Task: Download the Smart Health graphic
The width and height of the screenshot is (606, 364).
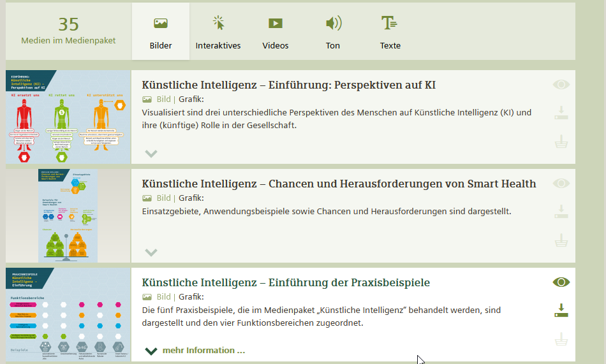Action: coord(561,212)
